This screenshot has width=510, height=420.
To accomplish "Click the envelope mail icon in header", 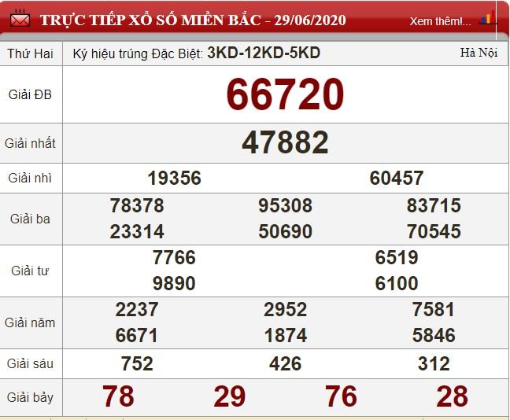I will [x=20, y=19].
